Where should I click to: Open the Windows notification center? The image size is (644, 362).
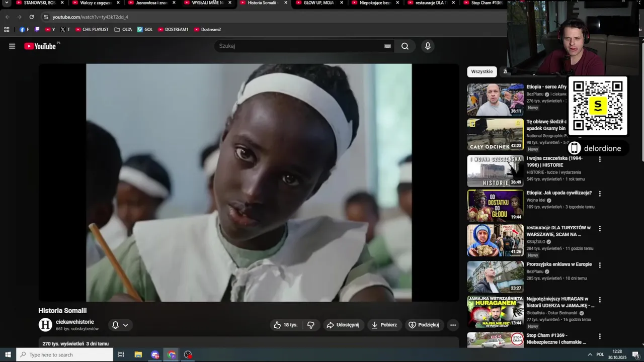pyautogui.click(x=635, y=354)
